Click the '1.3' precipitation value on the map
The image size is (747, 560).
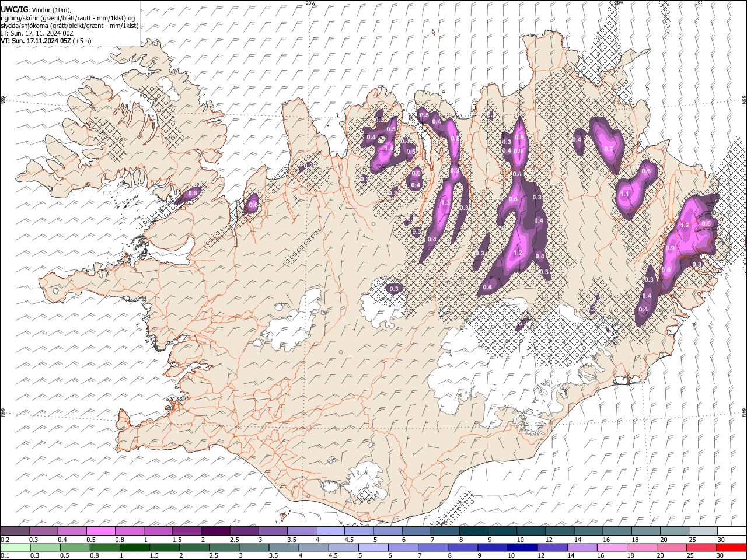point(445,203)
